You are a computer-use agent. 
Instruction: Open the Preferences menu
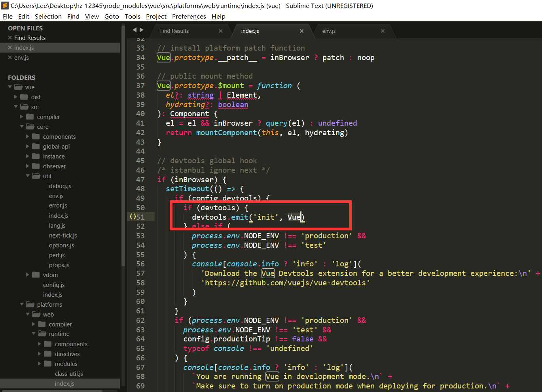click(189, 16)
